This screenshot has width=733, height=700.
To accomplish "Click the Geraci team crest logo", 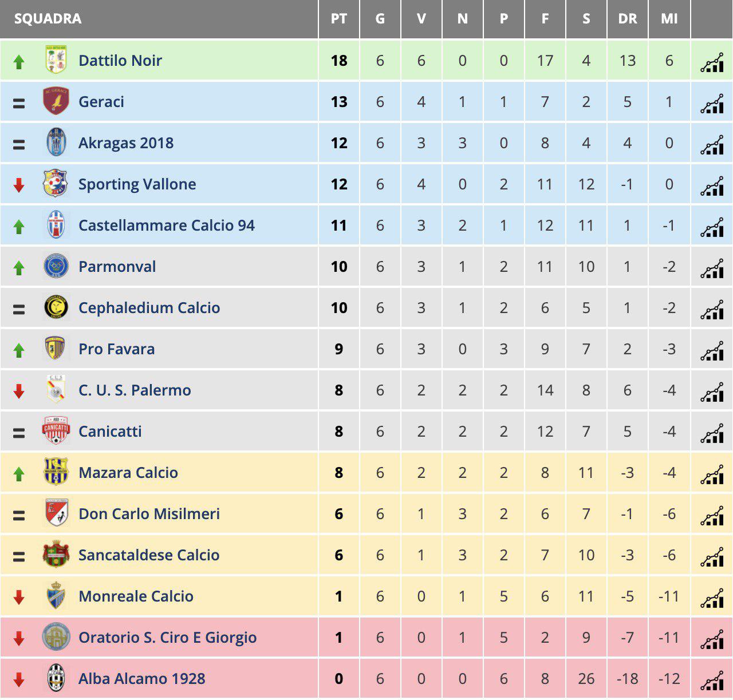I will coord(56,101).
